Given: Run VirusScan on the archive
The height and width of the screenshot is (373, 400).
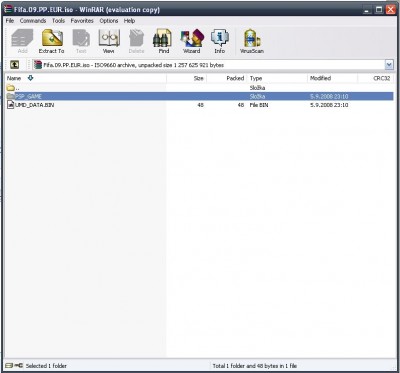Looking at the screenshot, I should coord(252,41).
